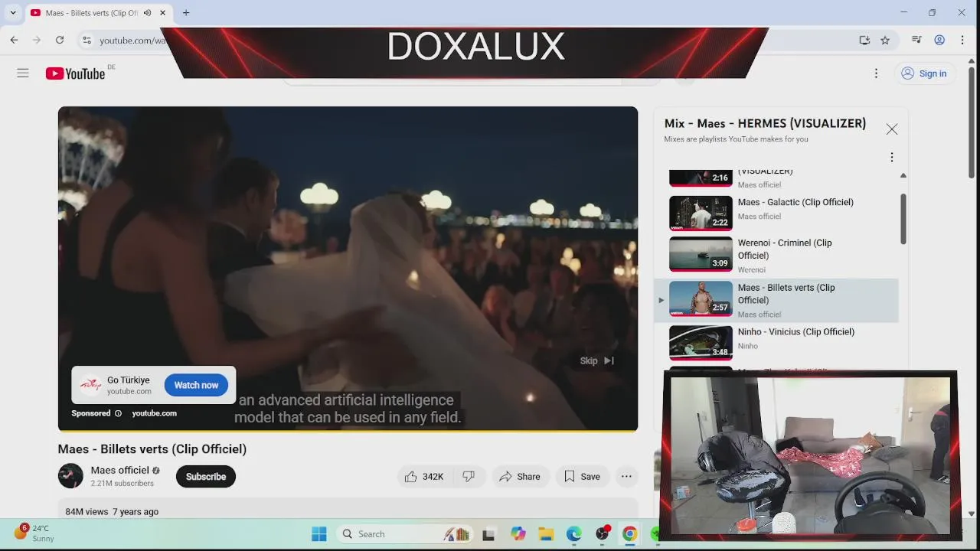The width and height of the screenshot is (980, 551).
Task: Click the video ad progress bar
Action: [348, 431]
